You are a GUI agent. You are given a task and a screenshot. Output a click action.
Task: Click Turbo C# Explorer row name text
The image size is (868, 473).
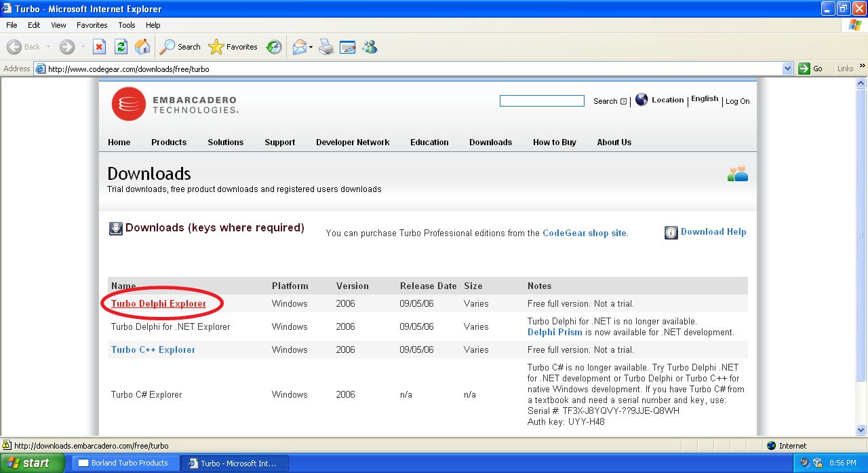[x=146, y=395]
